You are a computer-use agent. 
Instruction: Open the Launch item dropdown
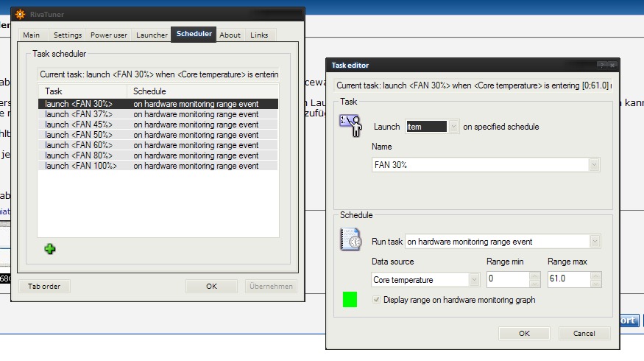click(x=453, y=127)
